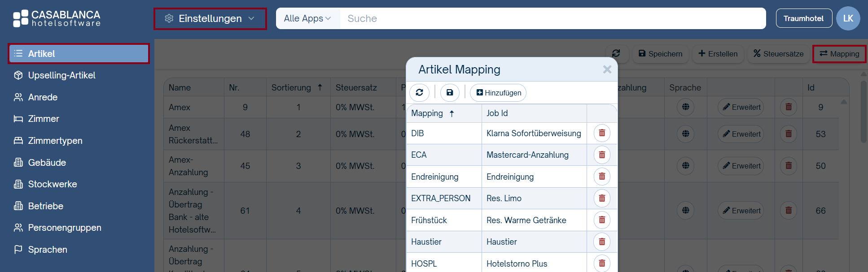Click Hinzufügen in the mapping dialog

coord(498,93)
